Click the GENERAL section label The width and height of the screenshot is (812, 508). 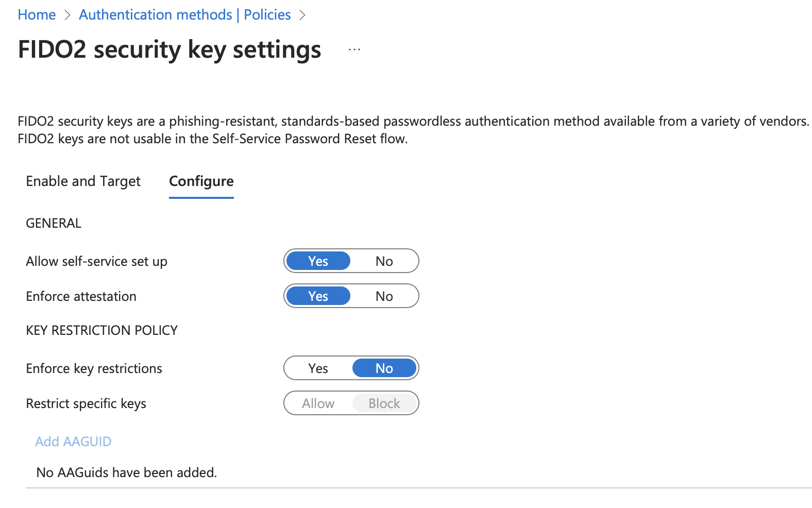[x=53, y=223]
